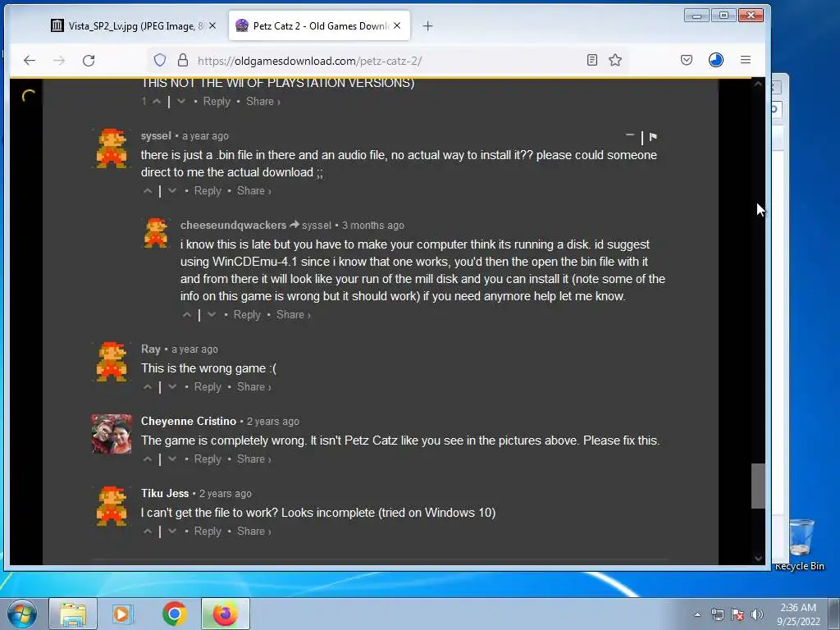
Task: Click the padlock site info icon
Action: click(x=183, y=60)
